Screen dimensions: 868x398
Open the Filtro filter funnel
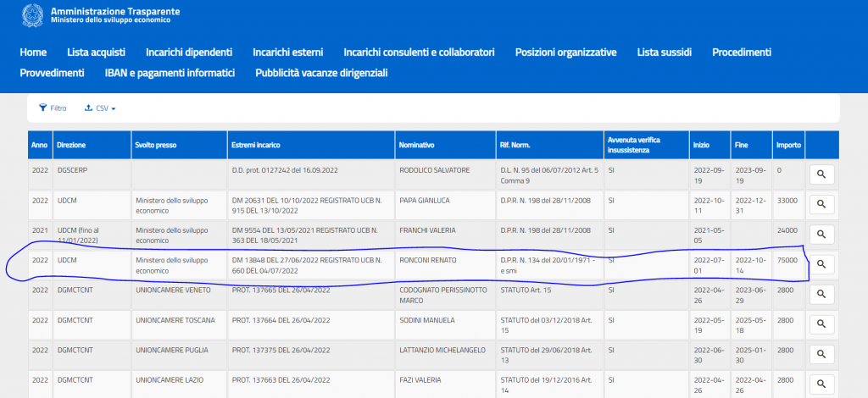tap(53, 108)
